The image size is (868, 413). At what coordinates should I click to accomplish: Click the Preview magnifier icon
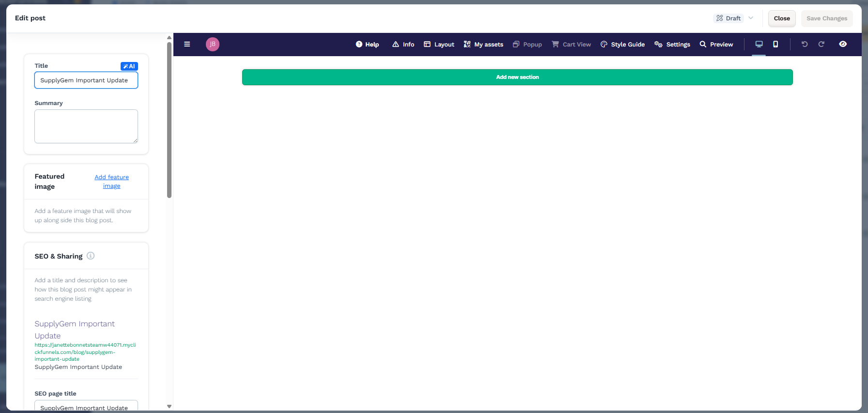(x=703, y=44)
